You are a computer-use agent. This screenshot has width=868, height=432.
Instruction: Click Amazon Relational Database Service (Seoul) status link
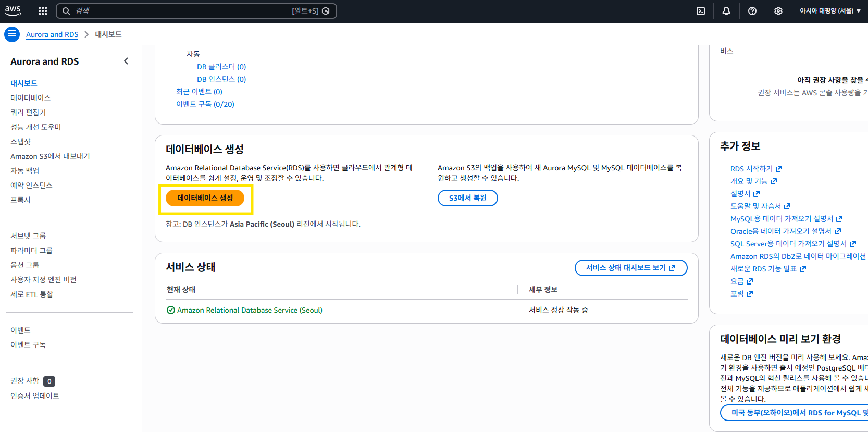(x=250, y=310)
